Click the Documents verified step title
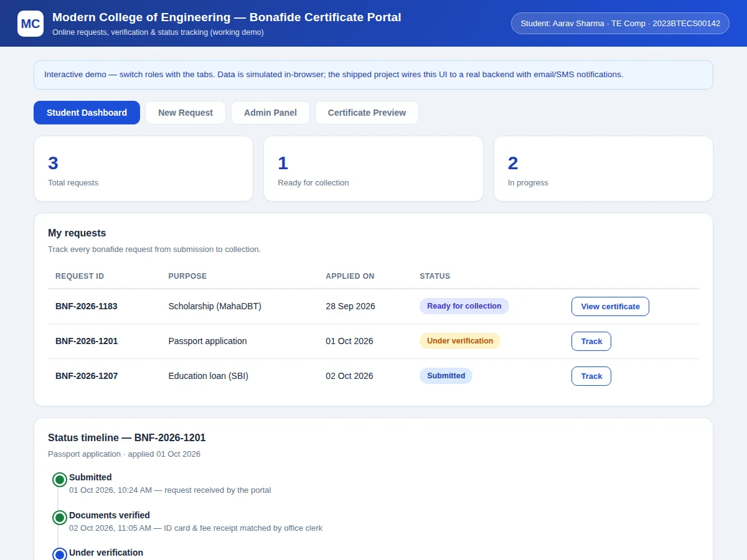 (110, 515)
